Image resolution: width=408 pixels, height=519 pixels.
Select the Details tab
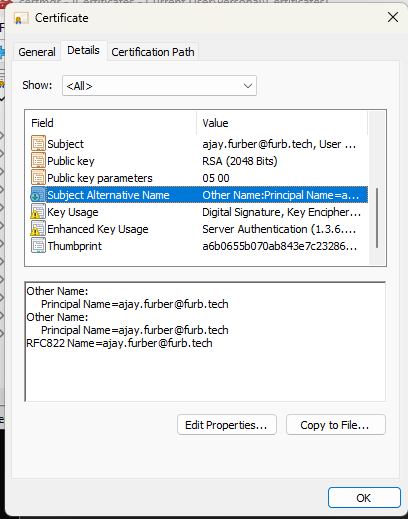pos(83,50)
